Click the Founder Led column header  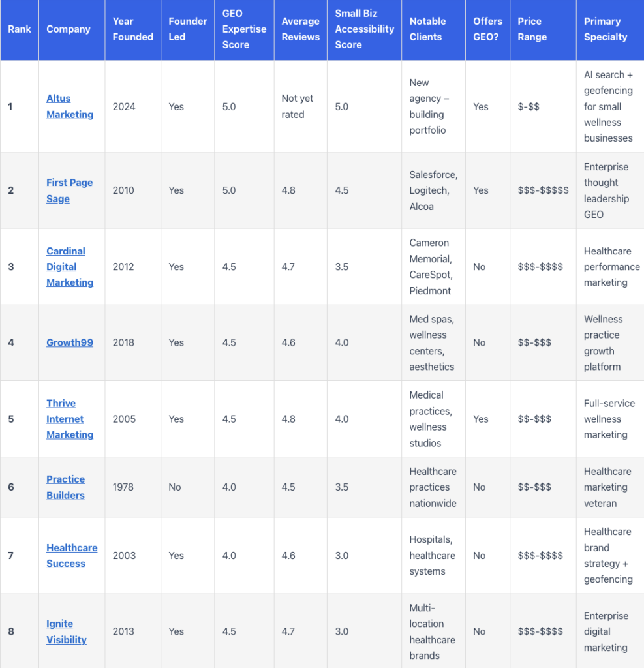tap(187, 29)
